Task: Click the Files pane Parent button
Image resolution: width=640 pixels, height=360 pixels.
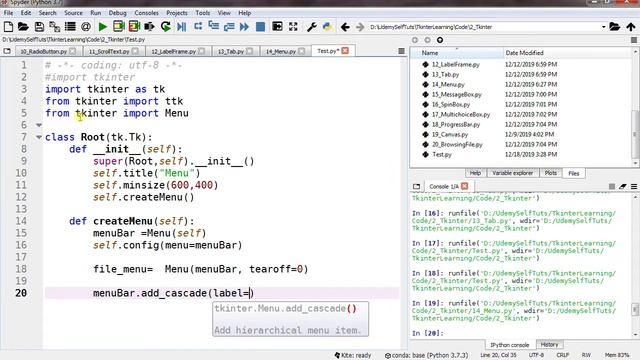Action: coord(440,40)
